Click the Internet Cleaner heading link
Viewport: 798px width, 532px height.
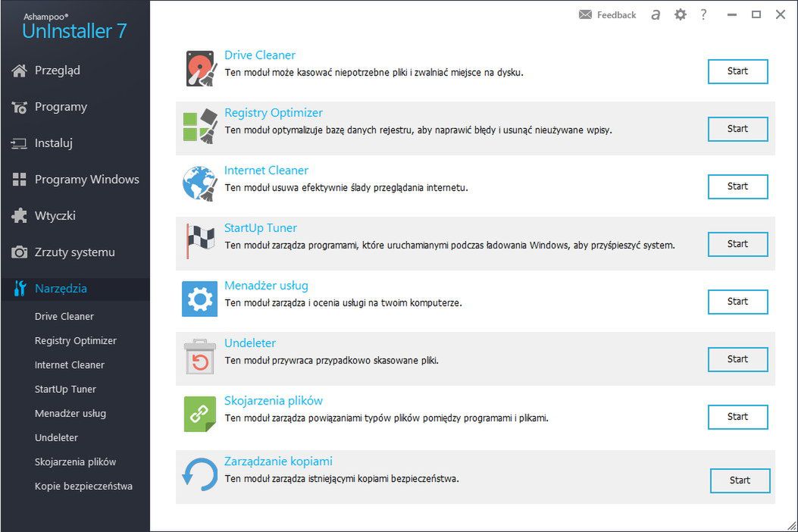[x=266, y=170]
